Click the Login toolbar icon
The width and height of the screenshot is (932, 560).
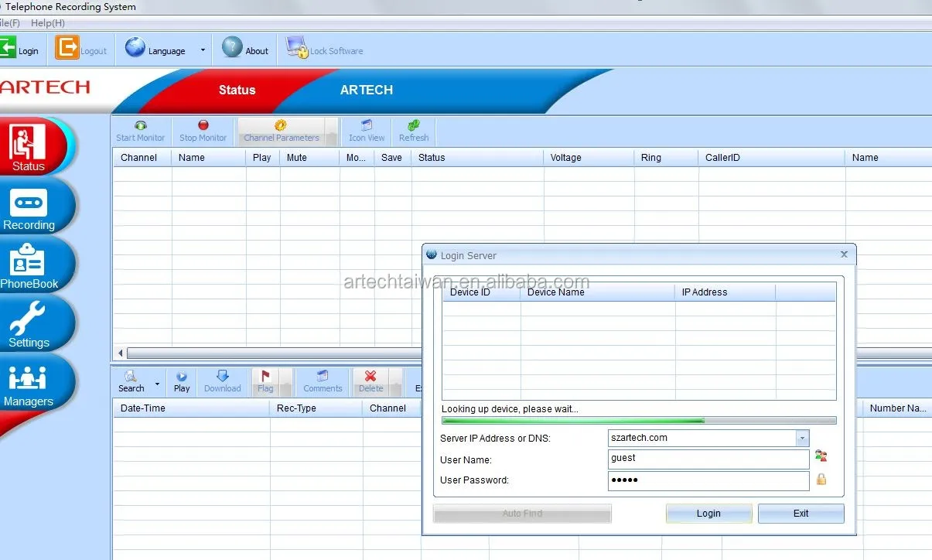click(9, 49)
